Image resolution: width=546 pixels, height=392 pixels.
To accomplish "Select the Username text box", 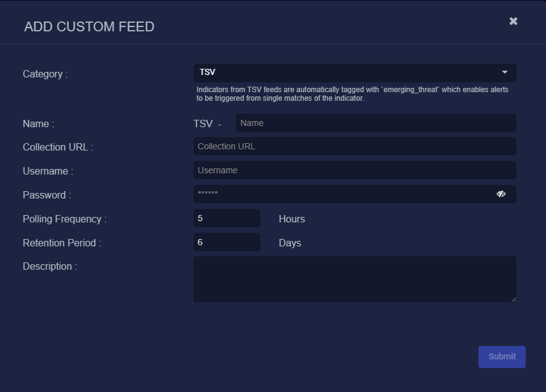I will pos(354,170).
